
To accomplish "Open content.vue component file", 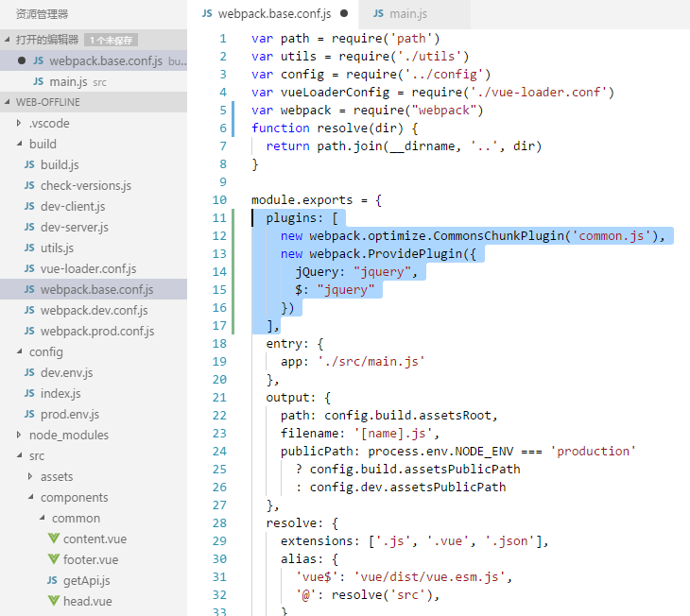I will 94,539.
